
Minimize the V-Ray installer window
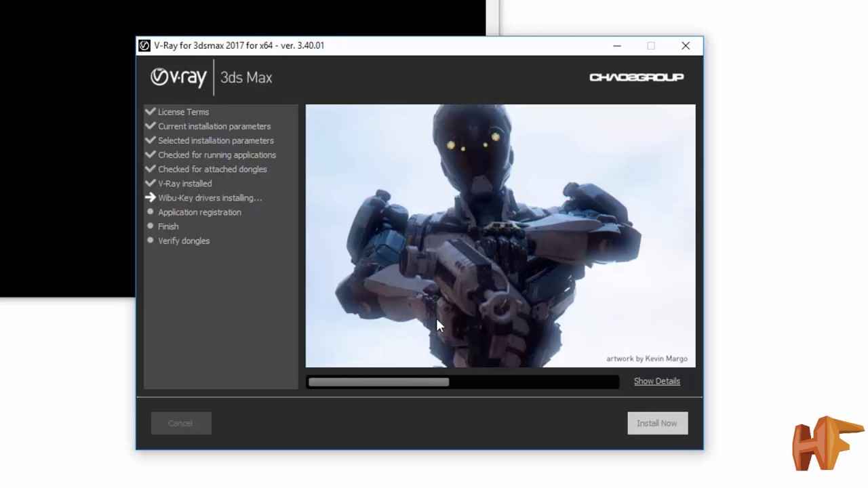coord(617,46)
